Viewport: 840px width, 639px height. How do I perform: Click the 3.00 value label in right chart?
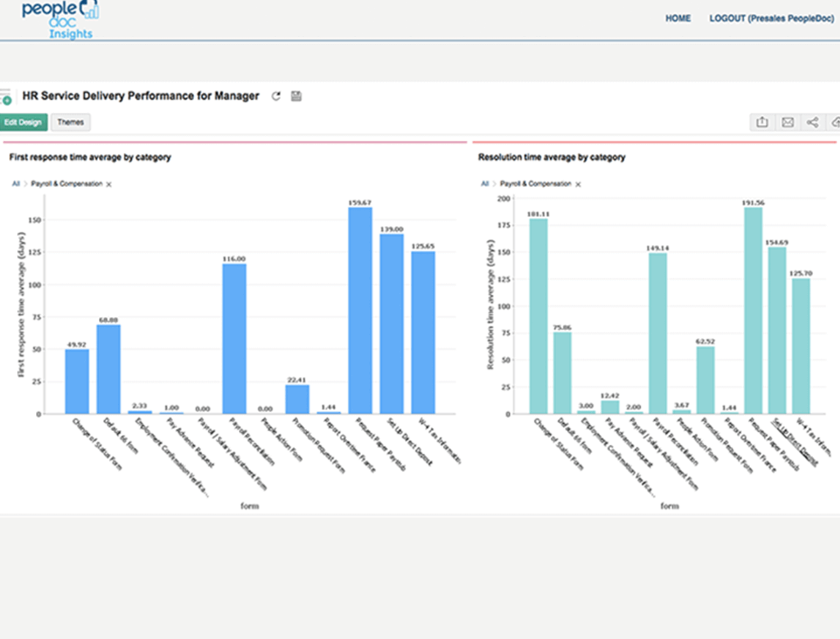(x=586, y=406)
